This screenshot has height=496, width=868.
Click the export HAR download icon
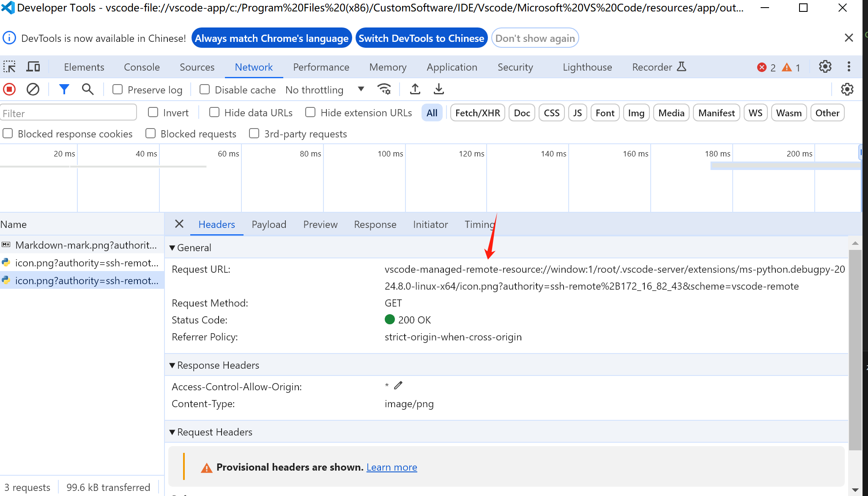click(x=439, y=89)
